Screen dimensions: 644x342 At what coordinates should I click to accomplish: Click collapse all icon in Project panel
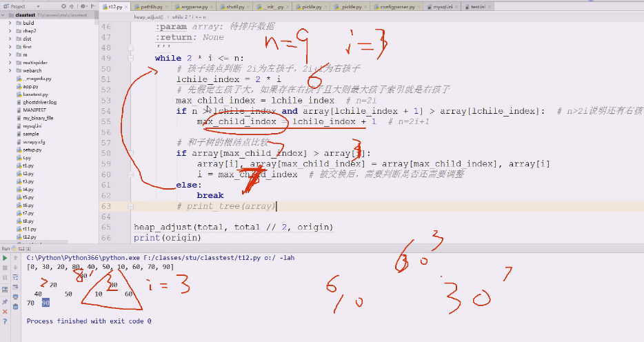point(72,6)
